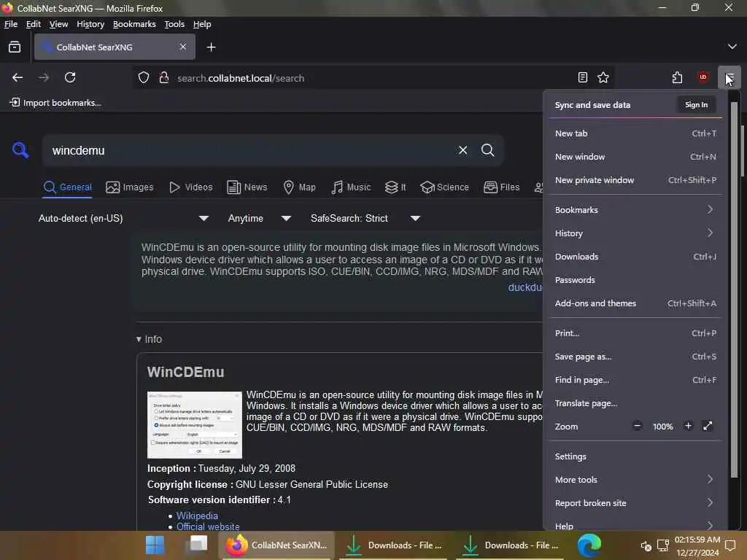This screenshot has height=560, width=747.
Task: Select Find in page menu item
Action: [635, 380]
